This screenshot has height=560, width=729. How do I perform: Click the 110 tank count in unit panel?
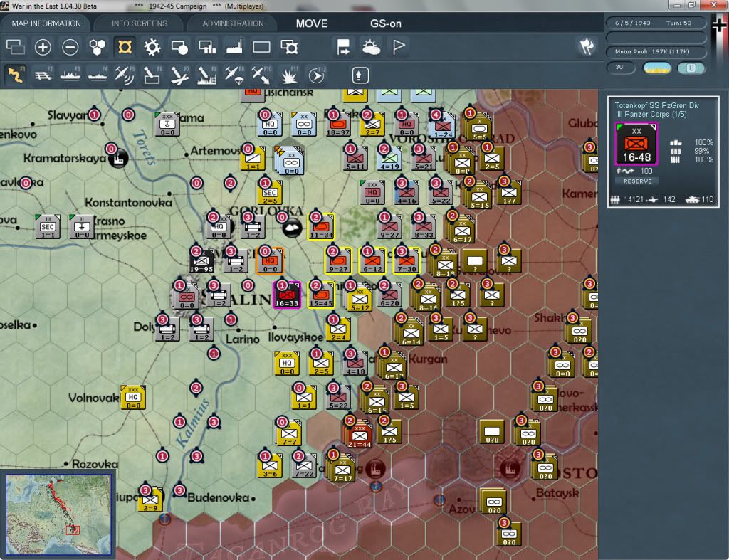pyautogui.click(x=707, y=199)
